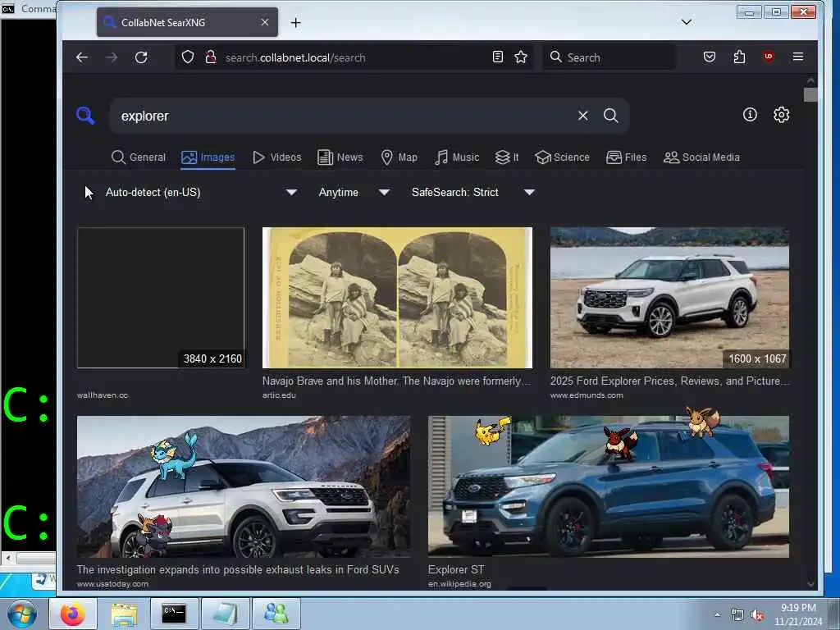Go back with the browser back arrow
Viewport: 840px width, 630px height.
pos(82,57)
